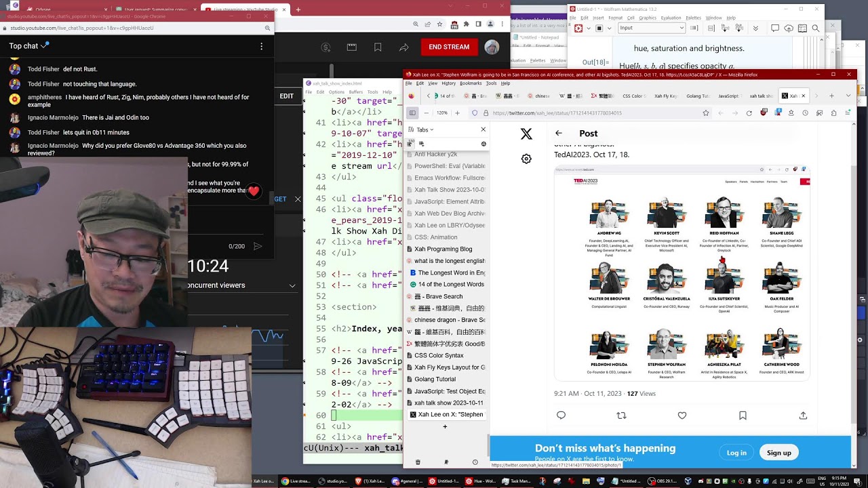This screenshot has width=868, height=488.
Task: Reload the Firefox page
Action: pos(749,113)
